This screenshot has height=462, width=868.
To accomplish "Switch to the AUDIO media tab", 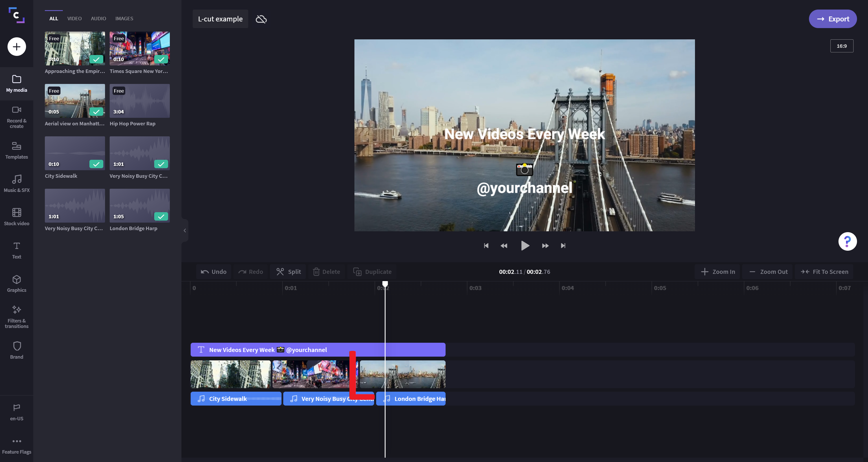I will pyautogui.click(x=98, y=19).
